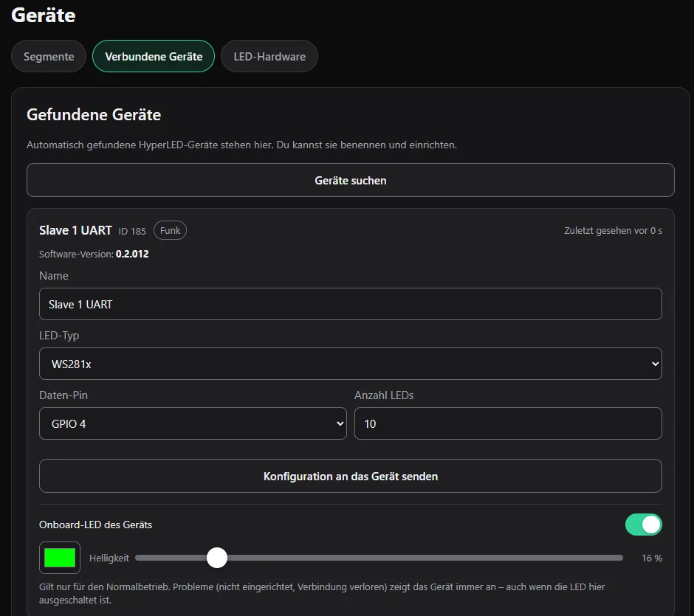The width and height of the screenshot is (694, 616).
Task: Click the Funk badge next to ID 185
Action: [x=170, y=230]
